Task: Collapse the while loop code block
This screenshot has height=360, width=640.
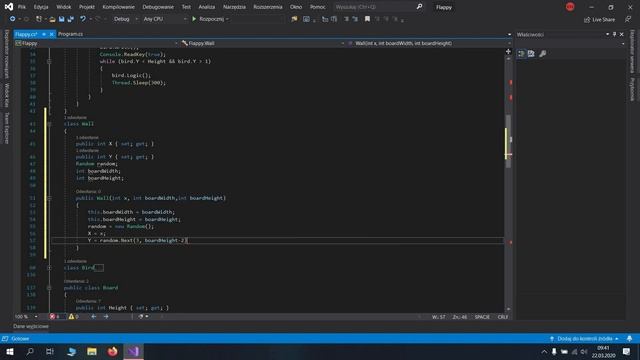Action: [x=49, y=61]
